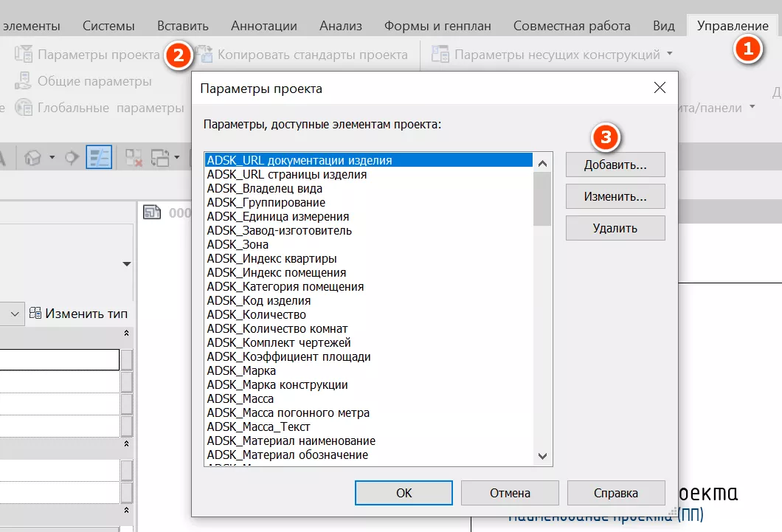Open the dropdown left of Изменить тип
782x532 pixels.
point(15,314)
